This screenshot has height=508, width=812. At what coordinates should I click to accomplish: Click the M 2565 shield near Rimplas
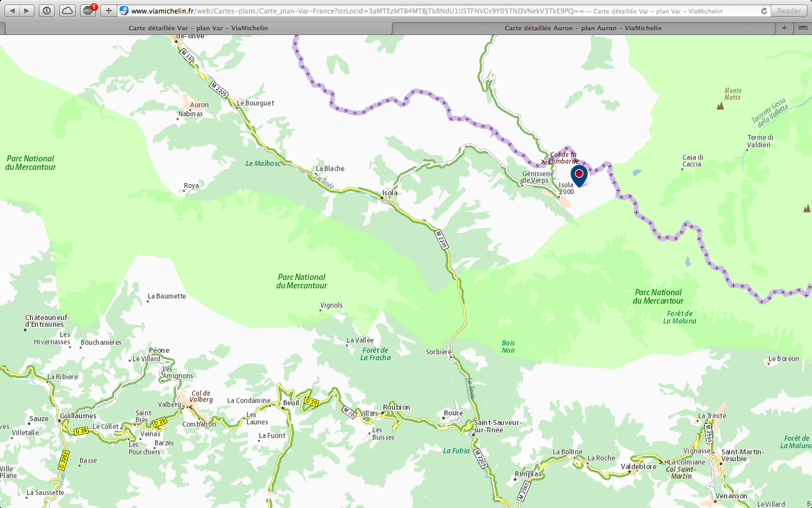524,491
